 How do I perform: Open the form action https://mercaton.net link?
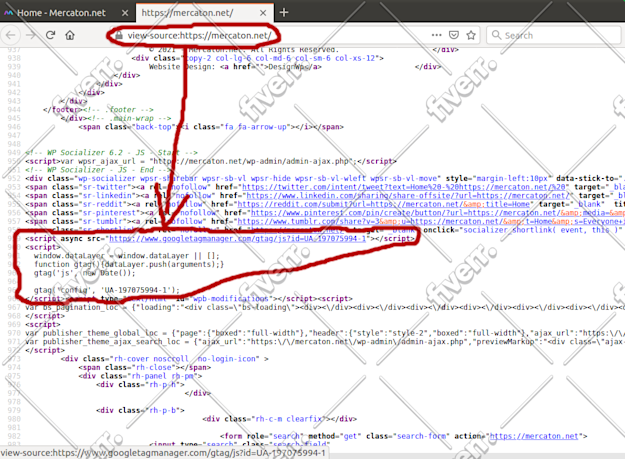(x=534, y=436)
